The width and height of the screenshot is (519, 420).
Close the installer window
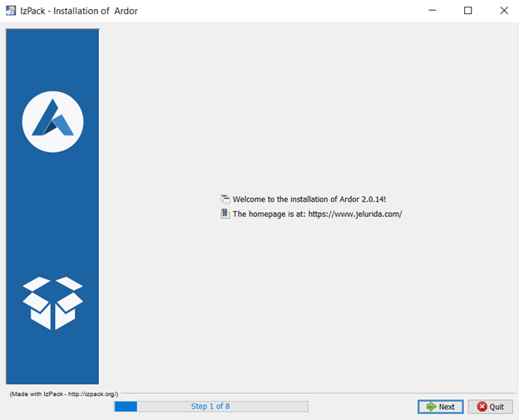click(x=502, y=11)
